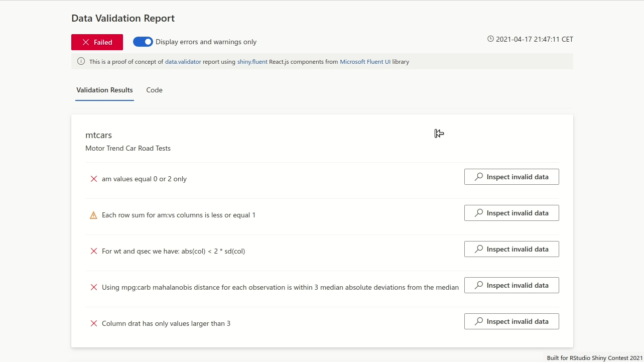
Task: Click magnifier icon in the first Inspect invalid data button
Action: 479,177
